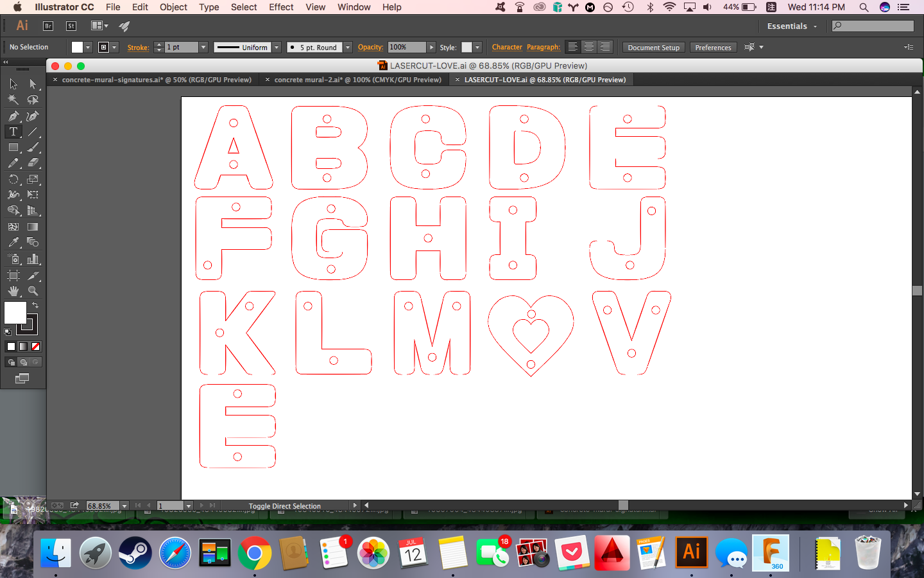924x578 pixels.
Task: Align paragraph center
Action: [x=589, y=47]
